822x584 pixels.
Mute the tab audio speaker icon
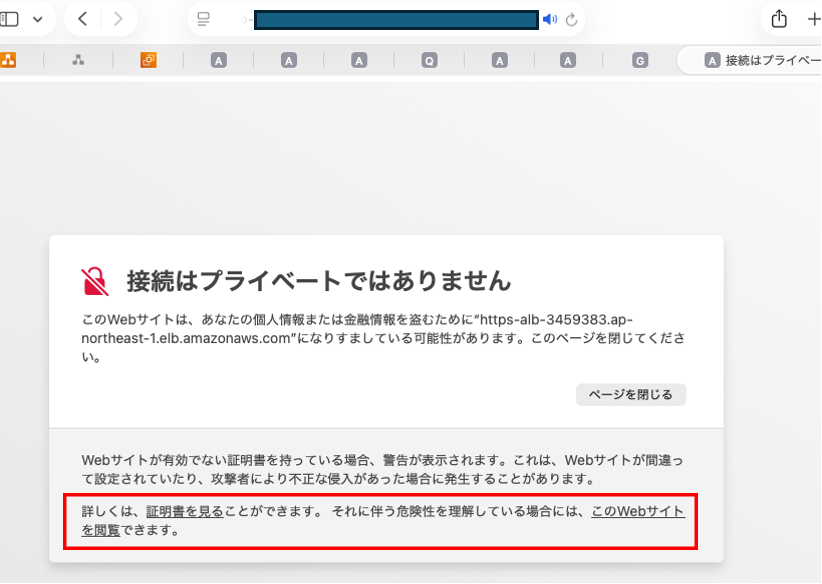click(x=549, y=20)
